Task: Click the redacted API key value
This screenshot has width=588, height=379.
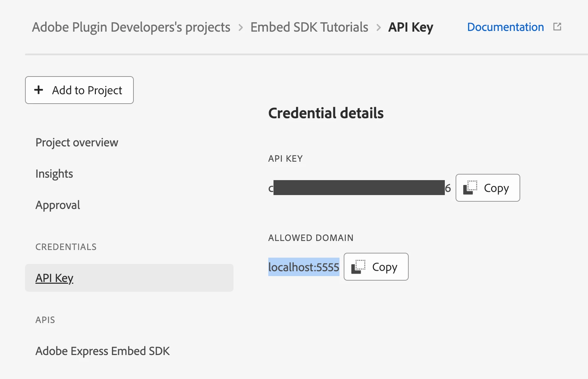Action: point(359,188)
